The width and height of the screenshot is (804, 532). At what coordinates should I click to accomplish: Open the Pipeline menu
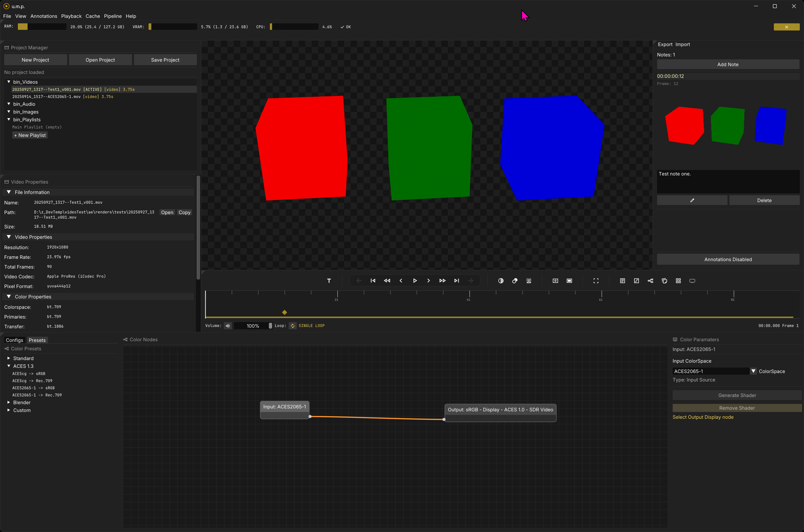click(113, 16)
